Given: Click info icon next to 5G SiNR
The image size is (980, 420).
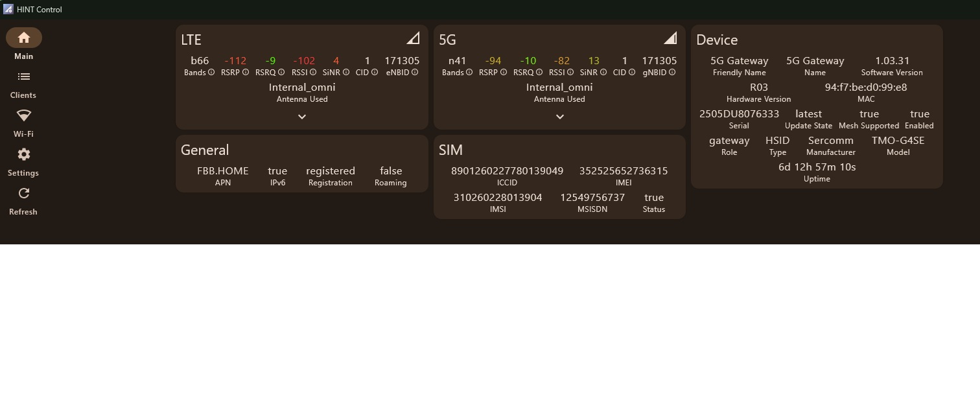Looking at the screenshot, I should [603, 73].
